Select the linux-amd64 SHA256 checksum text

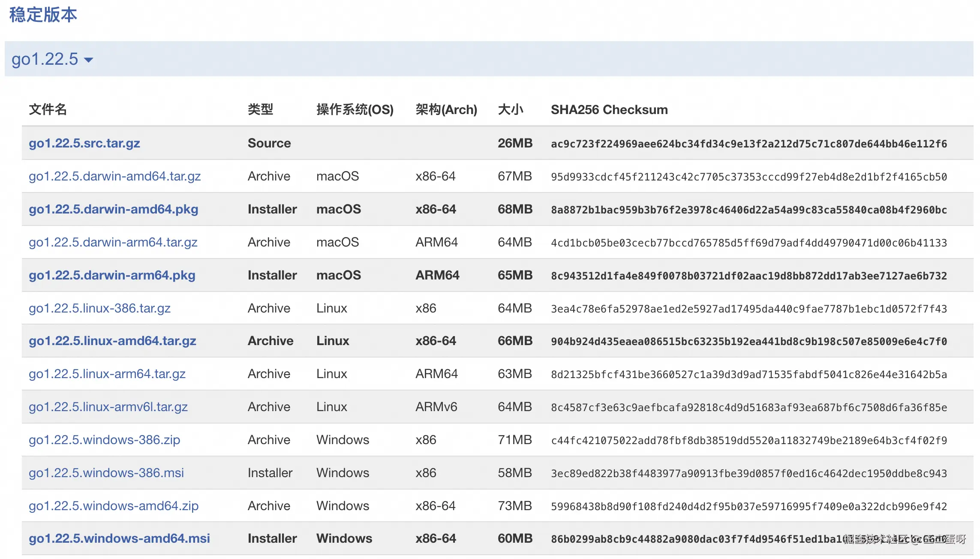click(x=749, y=342)
